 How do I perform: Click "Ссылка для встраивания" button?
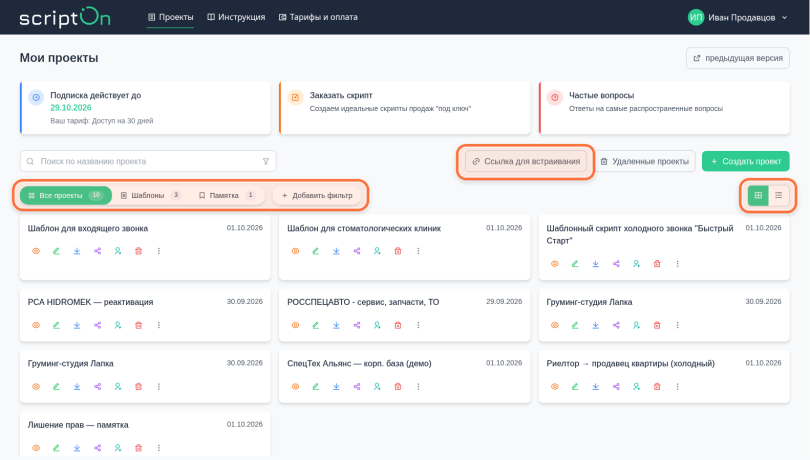click(x=526, y=161)
